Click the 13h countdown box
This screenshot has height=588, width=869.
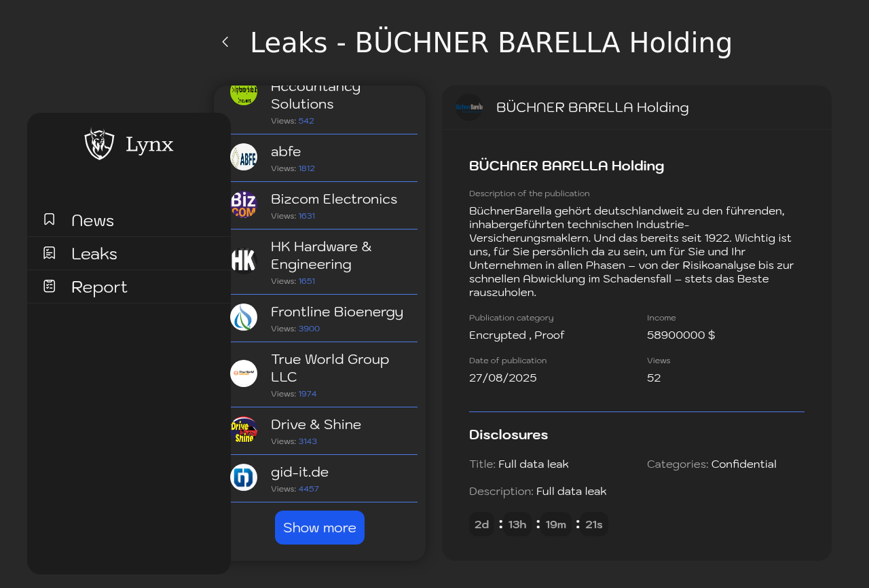517,524
